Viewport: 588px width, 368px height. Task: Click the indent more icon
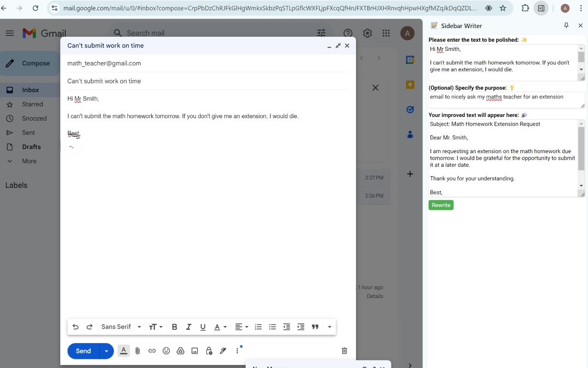point(301,327)
